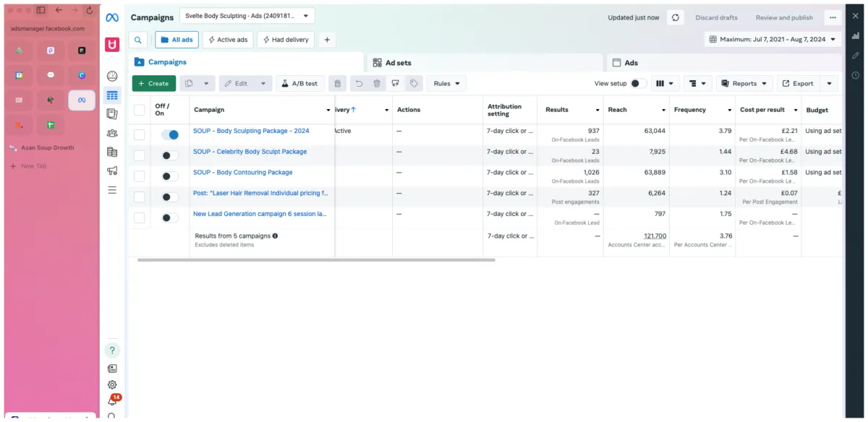Click the horizontal scrollbar under the table
Screen dimensions: 868x422
(316, 259)
